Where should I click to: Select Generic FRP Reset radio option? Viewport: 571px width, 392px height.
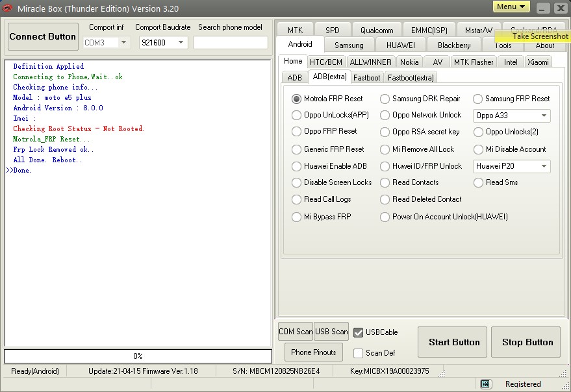(x=296, y=149)
